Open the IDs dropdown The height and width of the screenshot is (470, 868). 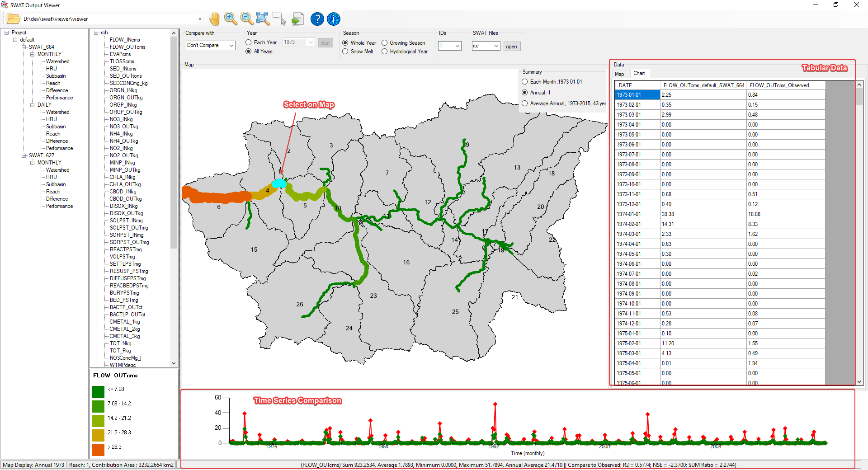[x=449, y=46]
